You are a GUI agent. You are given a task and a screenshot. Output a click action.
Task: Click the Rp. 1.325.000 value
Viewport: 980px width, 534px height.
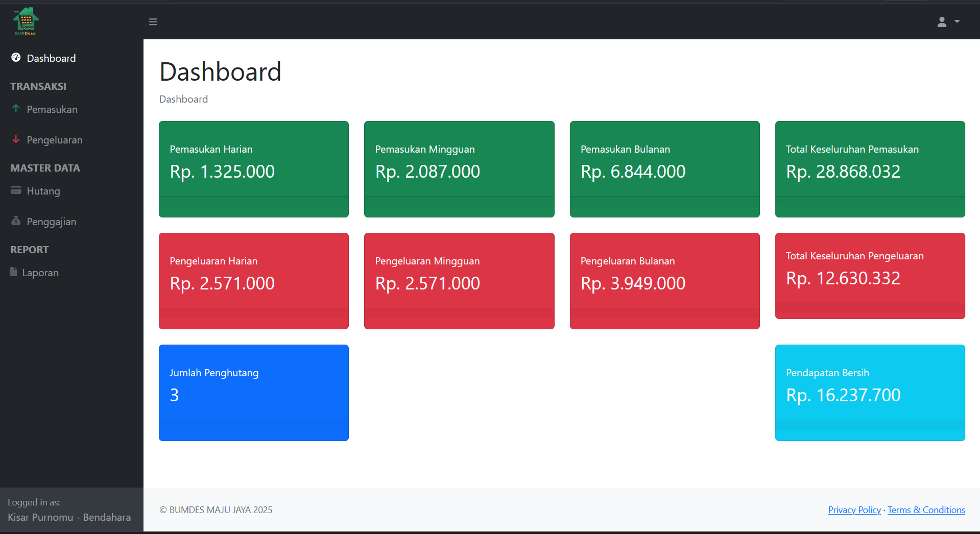point(222,172)
